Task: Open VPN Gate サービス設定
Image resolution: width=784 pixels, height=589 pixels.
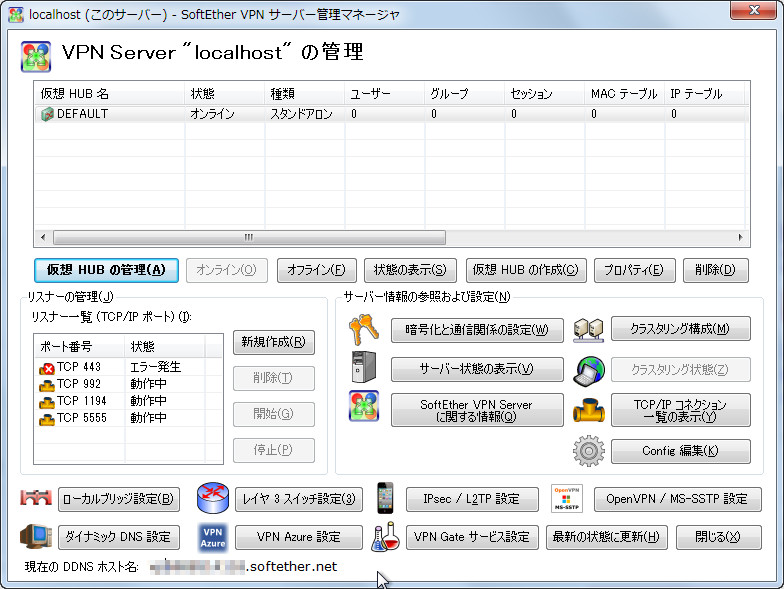Action: tap(472, 538)
